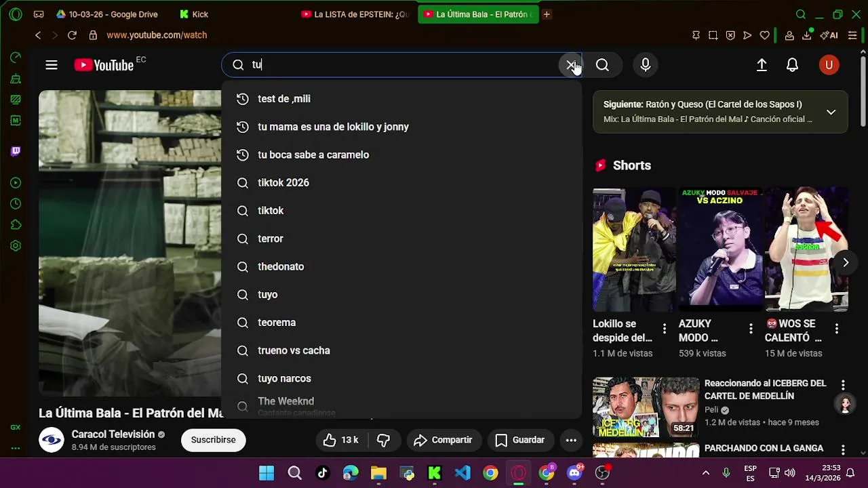The image size is (868, 488).
Task: Click the Suscribirse button
Action: [213, 440]
